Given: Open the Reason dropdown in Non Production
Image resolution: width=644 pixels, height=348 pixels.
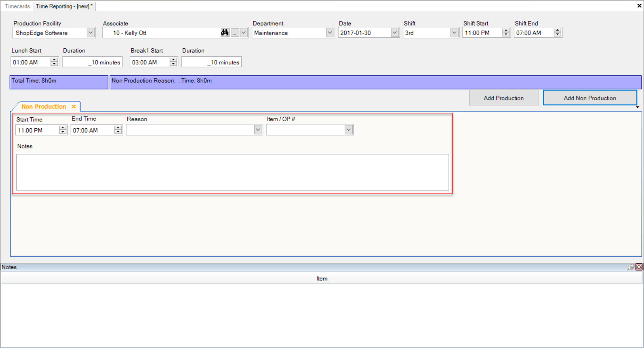Looking at the screenshot, I should point(258,130).
